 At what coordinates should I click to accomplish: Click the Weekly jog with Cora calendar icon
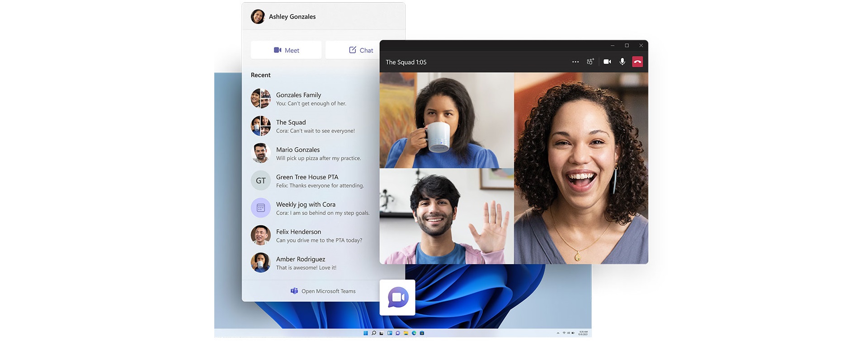pos(261,208)
